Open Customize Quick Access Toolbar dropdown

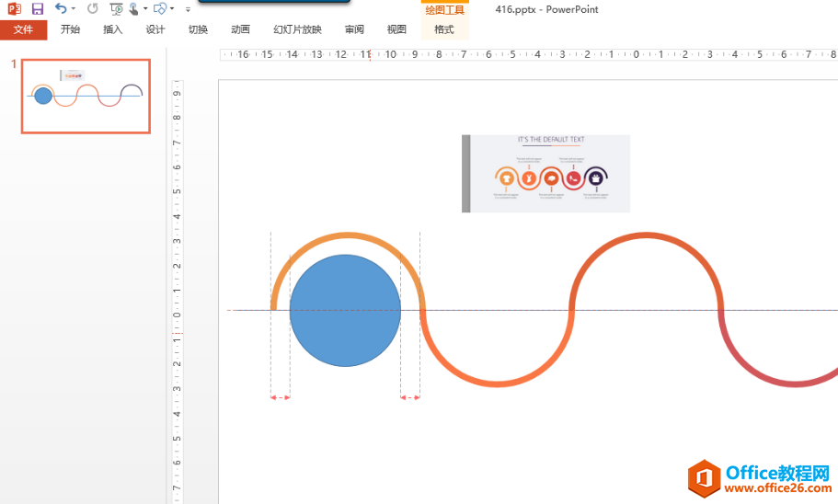click(188, 9)
